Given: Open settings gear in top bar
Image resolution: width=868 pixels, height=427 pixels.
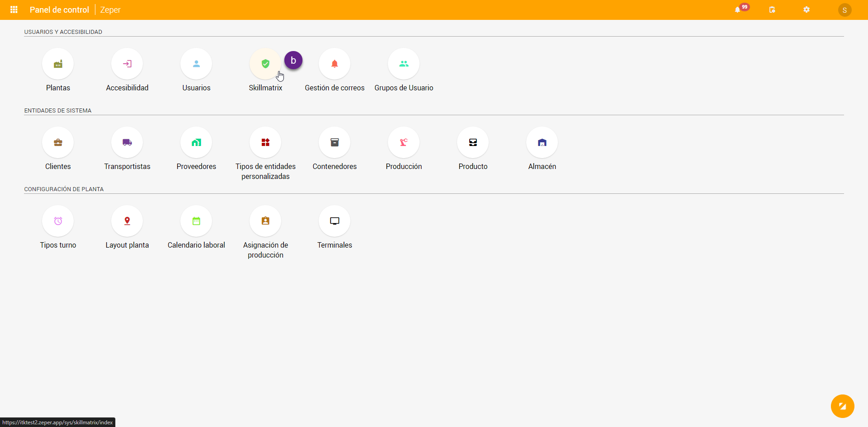Looking at the screenshot, I should [x=807, y=9].
